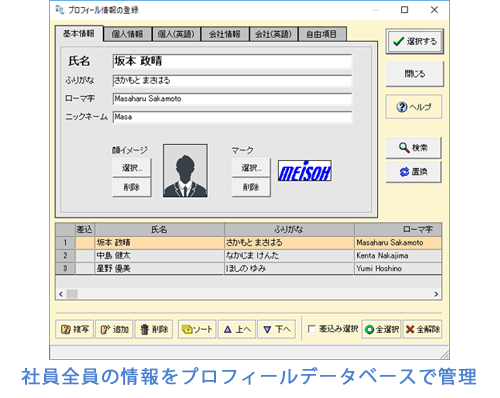The width and height of the screenshot is (500, 398).
Task: Click the 複写 copy icon button
Action: click(x=75, y=329)
